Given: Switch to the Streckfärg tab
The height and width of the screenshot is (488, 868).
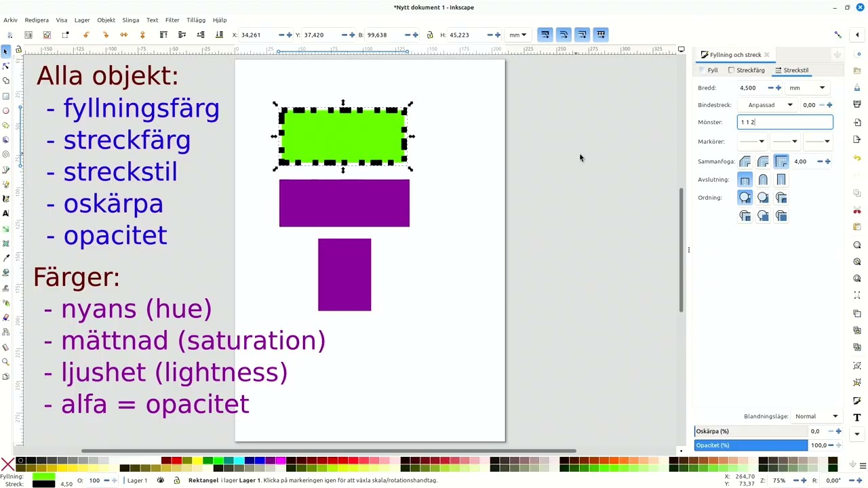Looking at the screenshot, I should 746,70.
